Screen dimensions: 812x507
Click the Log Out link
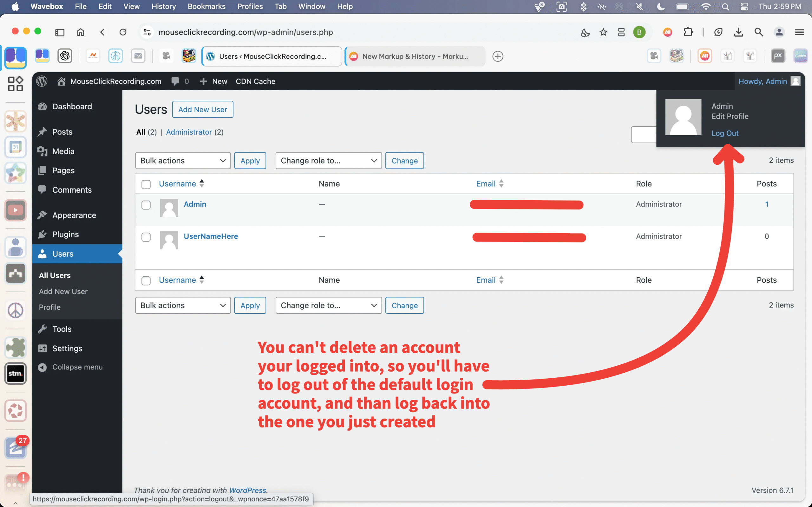click(x=725, y=133)
